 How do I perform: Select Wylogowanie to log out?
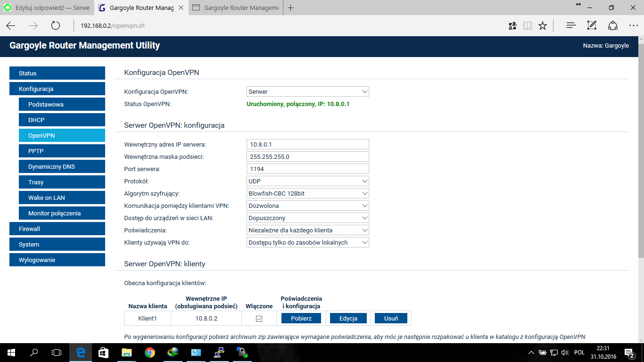coord(57,260)
